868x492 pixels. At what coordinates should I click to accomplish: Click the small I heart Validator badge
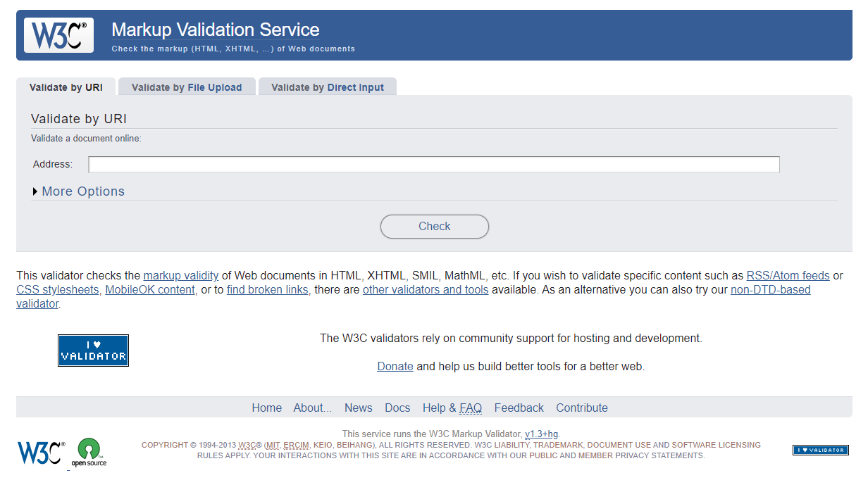click(820, 450)
